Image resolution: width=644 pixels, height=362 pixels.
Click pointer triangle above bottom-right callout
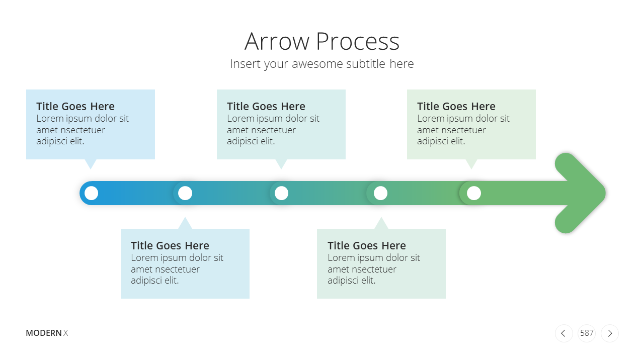[x=381, y=223]
